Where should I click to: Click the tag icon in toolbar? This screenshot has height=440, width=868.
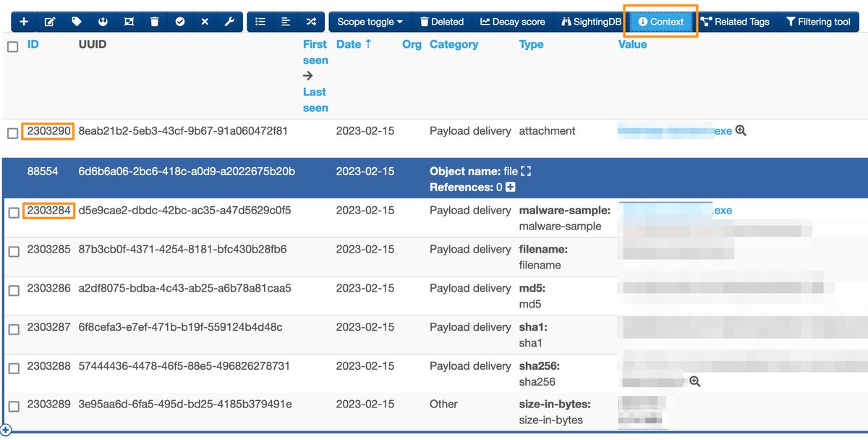77,22
